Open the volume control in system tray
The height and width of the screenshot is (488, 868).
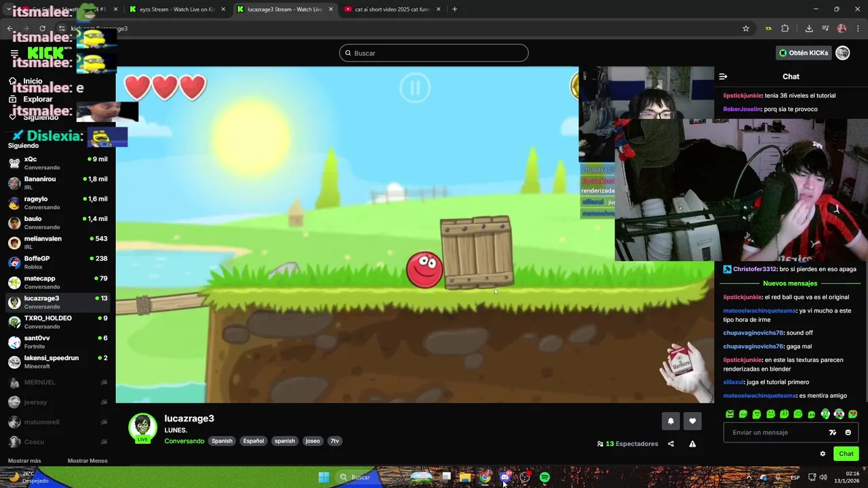pyautogui.click(x=823, y=477)
